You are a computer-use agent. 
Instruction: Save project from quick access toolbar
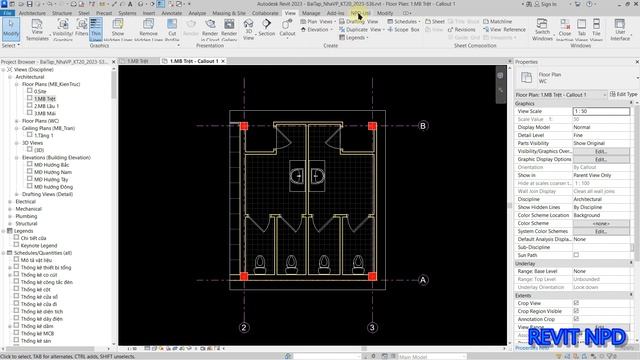click(29, 4)
